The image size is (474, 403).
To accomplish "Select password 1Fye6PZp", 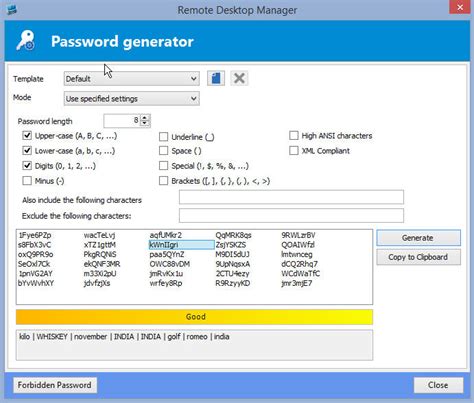I will click(35, 235).
